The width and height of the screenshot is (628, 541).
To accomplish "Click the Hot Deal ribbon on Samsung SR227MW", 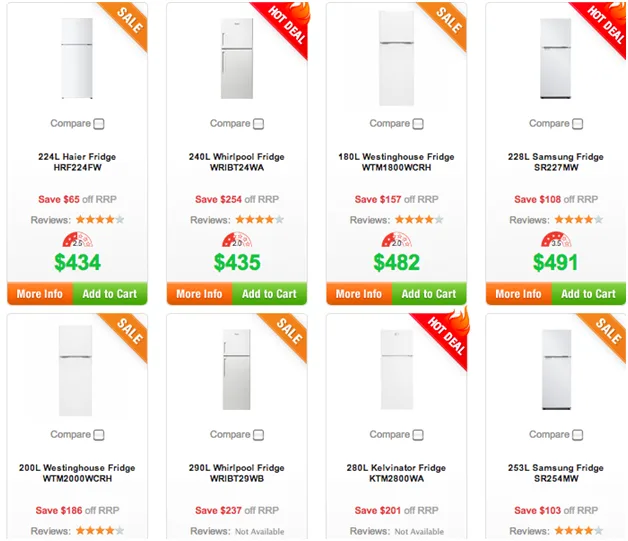I will click(x=603, y=25).
